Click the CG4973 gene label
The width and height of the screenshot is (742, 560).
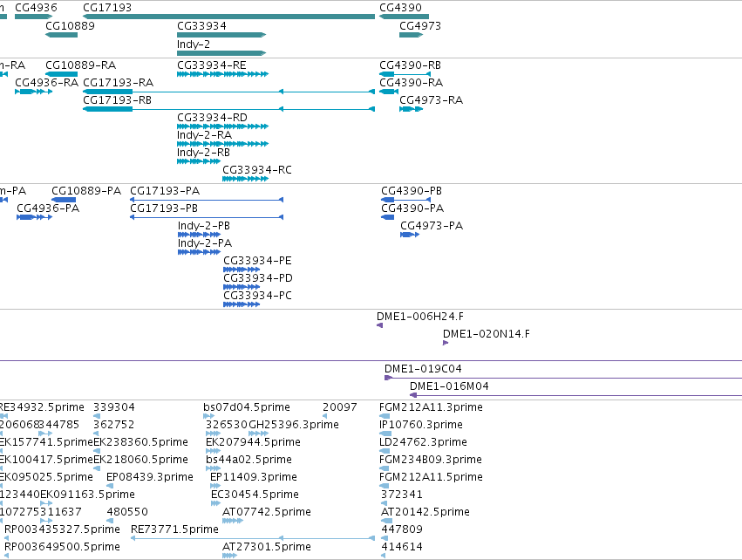coord(420,26)
